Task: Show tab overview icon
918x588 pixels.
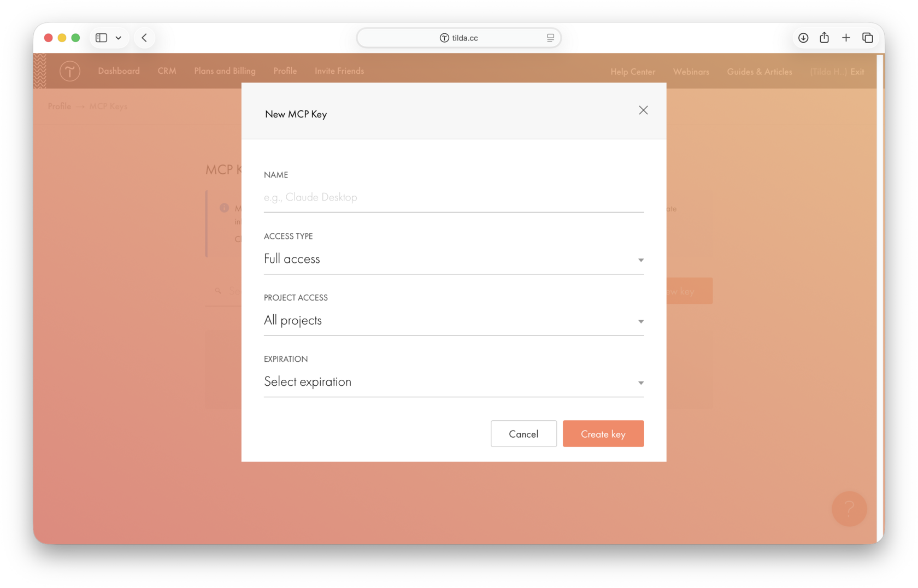Action: pos(868,38)
